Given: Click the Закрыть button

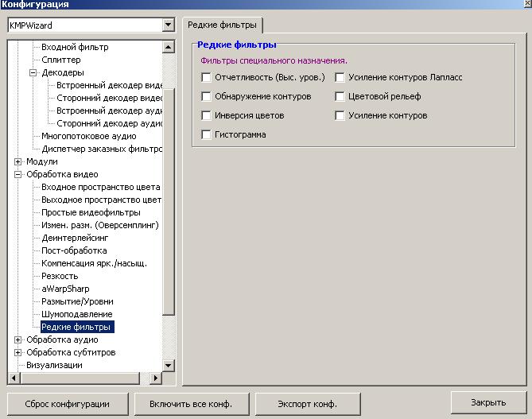Looking at the screenshot, I should [487, 402].
